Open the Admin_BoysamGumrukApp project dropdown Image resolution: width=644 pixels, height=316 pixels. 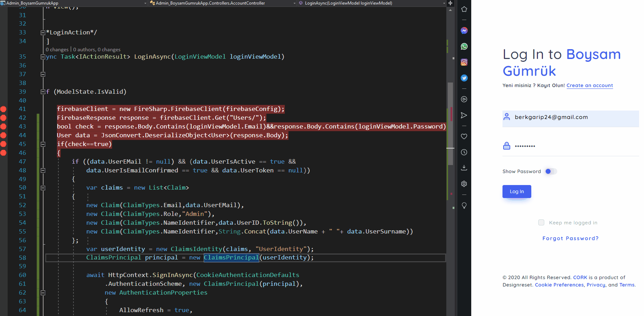coord(145,3)
